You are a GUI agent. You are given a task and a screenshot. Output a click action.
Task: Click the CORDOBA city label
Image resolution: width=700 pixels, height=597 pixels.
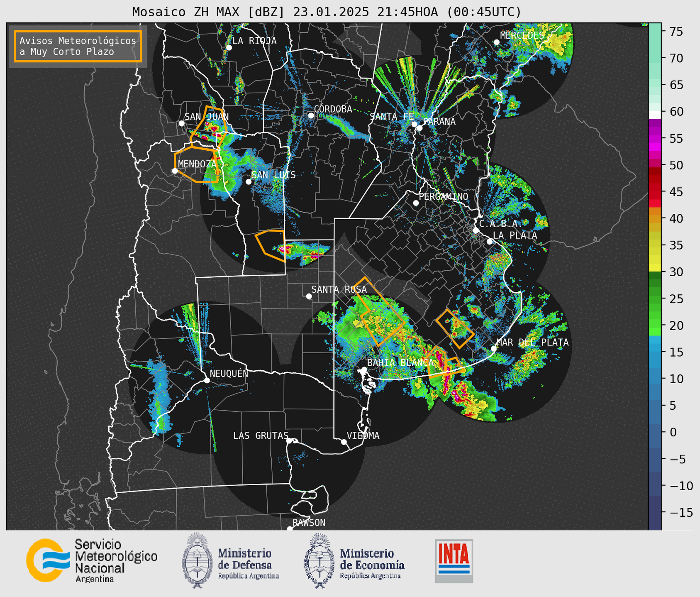(x=333, y=109)
